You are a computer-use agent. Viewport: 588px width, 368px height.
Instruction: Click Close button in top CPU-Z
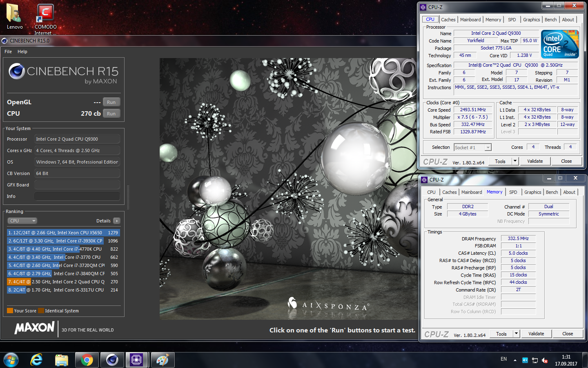tap(566, 161)
